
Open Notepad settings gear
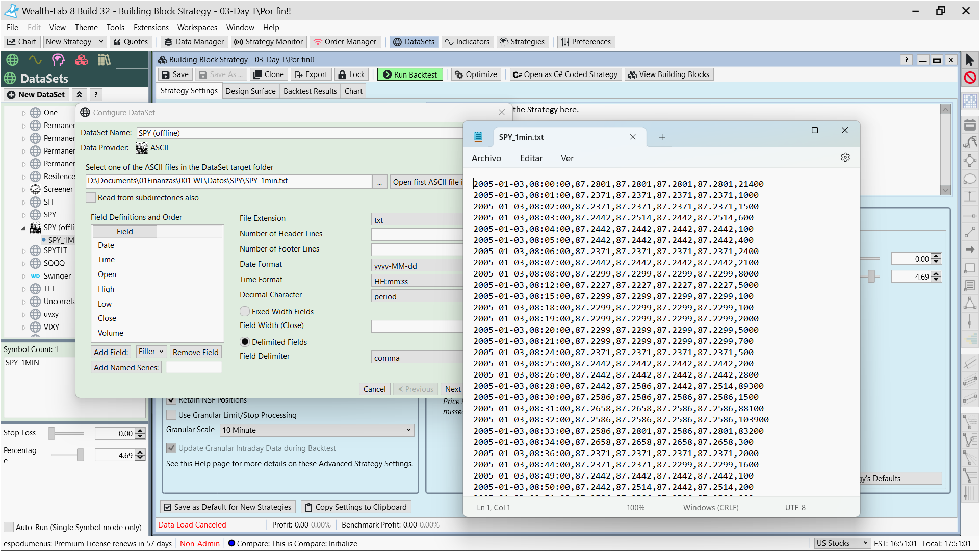click(x=845, y=158)
